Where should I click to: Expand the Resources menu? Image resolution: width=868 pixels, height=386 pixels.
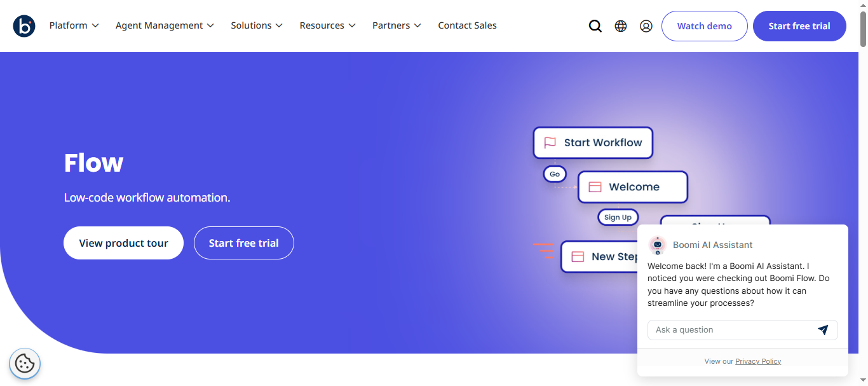[x=327, y=25]
